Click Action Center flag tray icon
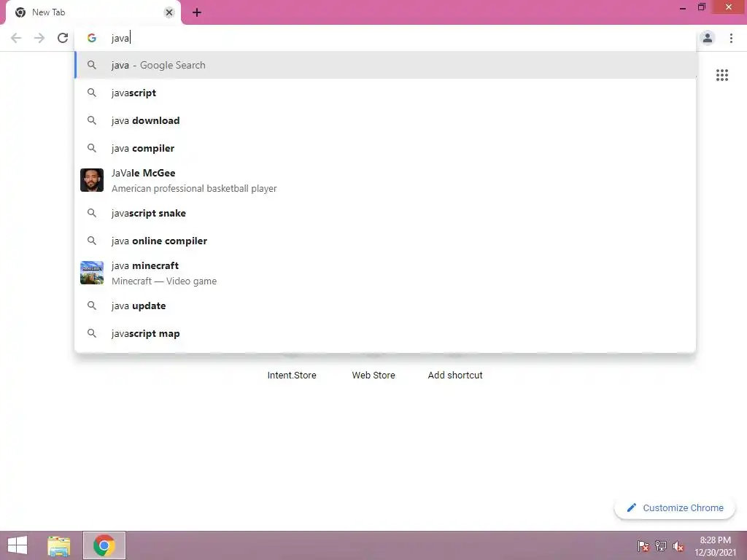The height and width of the screenshot is (560, 747). tap(643, 546)
